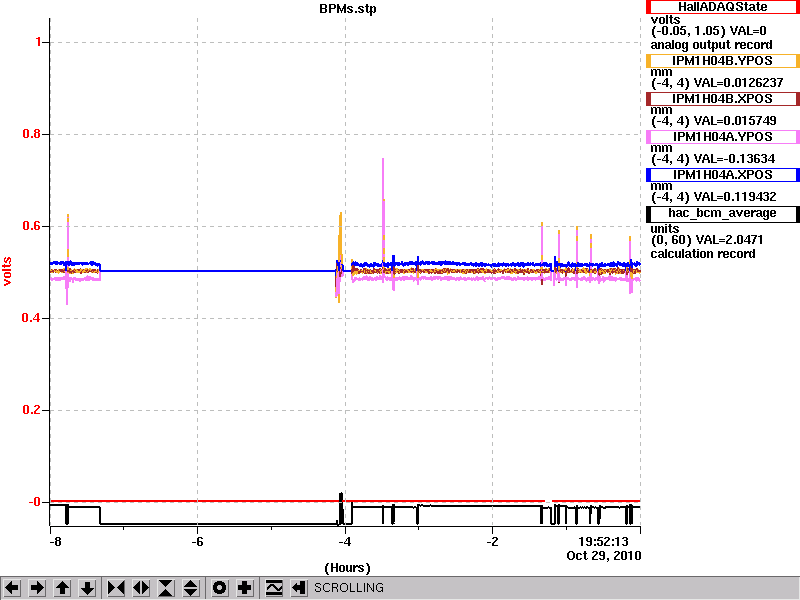Click the VAL=-0.13634 value text
Viewport: 800px width, 600px height.
pyautogui.click(x=734, y=159)
